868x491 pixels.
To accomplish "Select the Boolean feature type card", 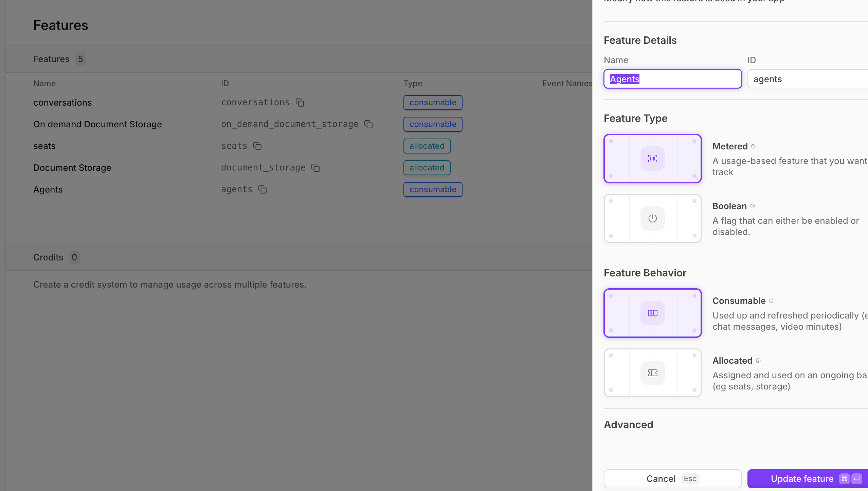I will 652,218.
